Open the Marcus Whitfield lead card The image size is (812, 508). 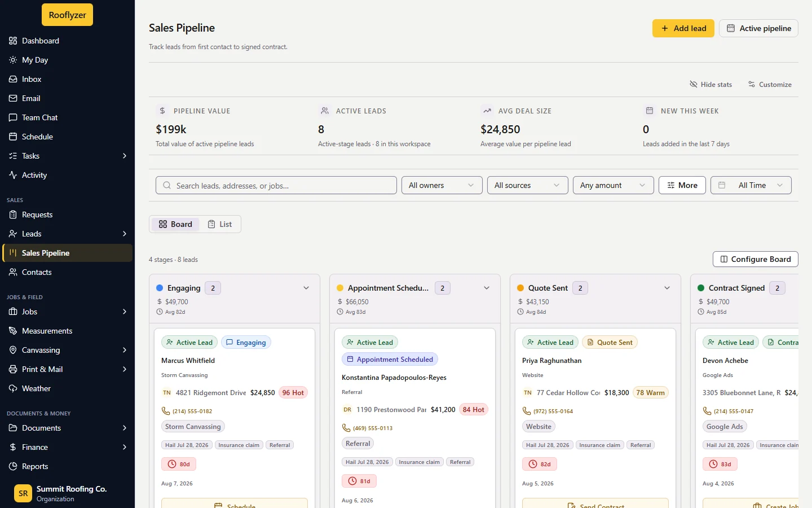tap(235, 418)
